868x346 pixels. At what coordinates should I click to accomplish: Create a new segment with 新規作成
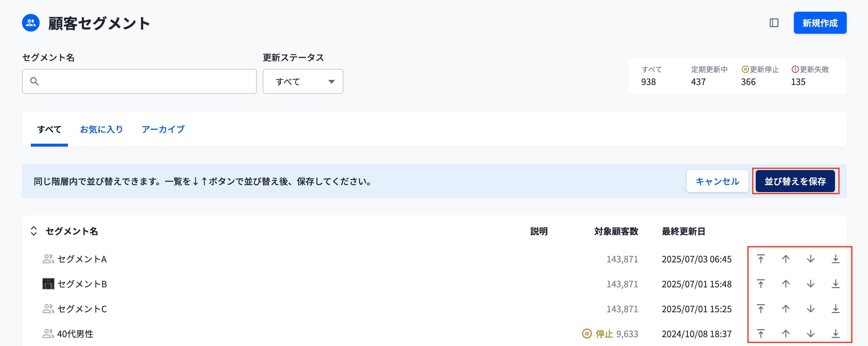pyautogui.click(x=820, y=23)
